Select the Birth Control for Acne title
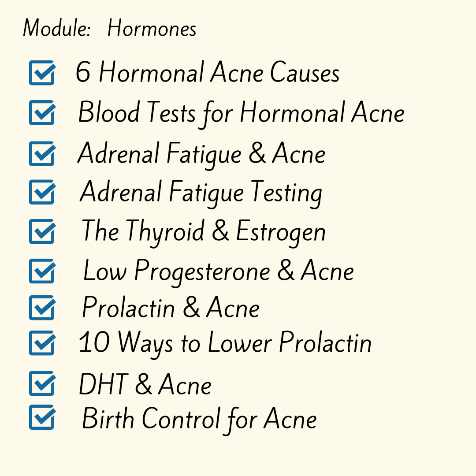Viewport: 476px width, 476px height. coord(199,420)
